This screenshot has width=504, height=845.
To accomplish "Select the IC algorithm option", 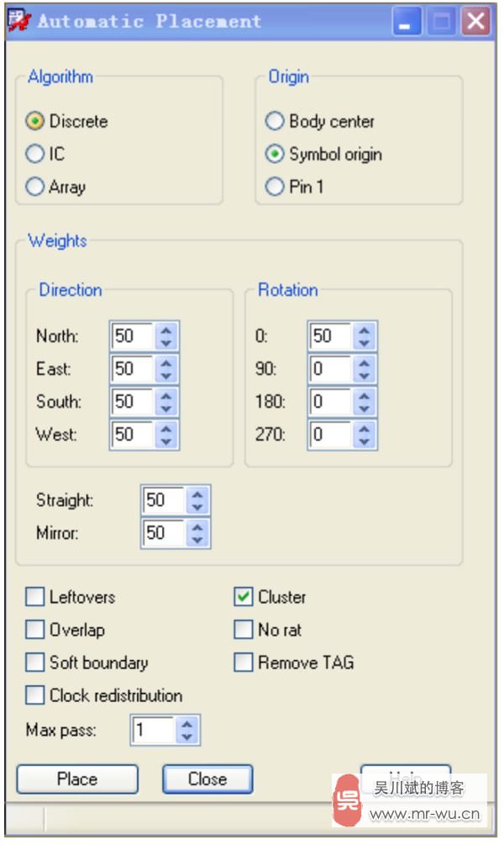I will click(35, 154).
